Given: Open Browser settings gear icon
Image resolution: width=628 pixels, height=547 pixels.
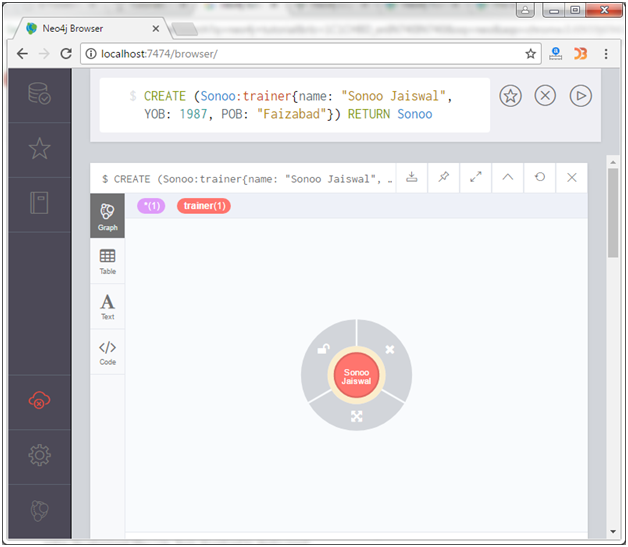Looking at the screenshot, I should tap(39, 455).
